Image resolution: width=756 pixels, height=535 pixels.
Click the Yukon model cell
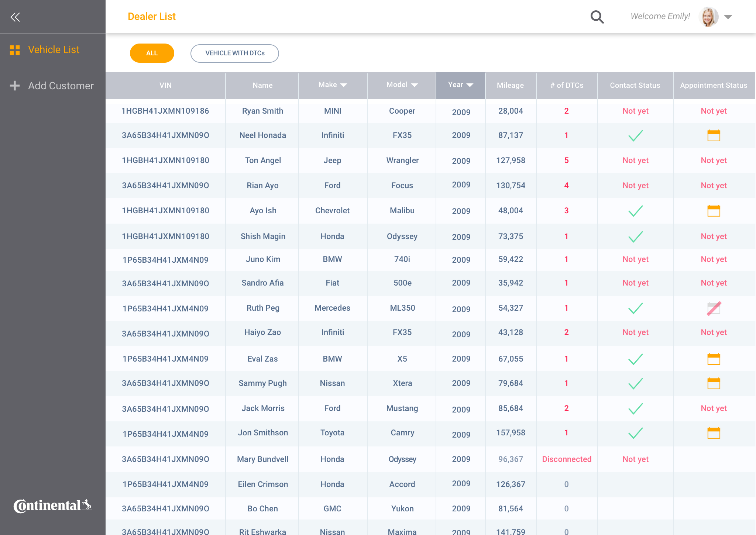tap(402, 509)
